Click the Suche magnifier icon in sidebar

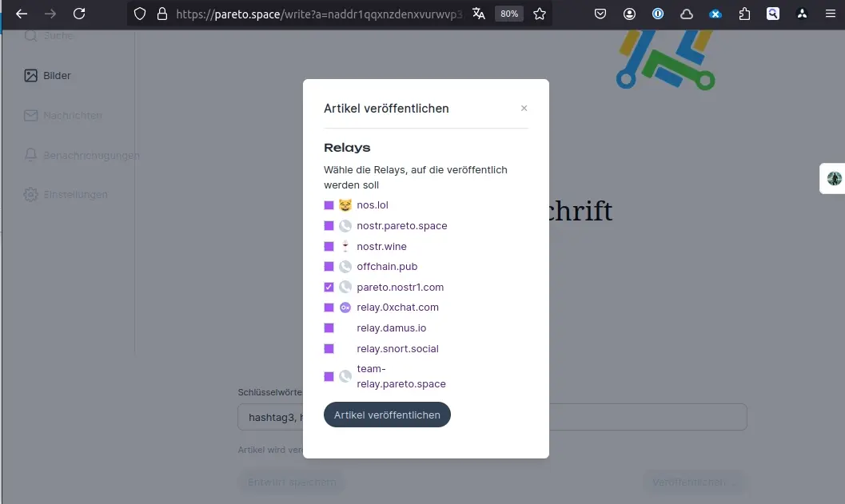(30, 35)
